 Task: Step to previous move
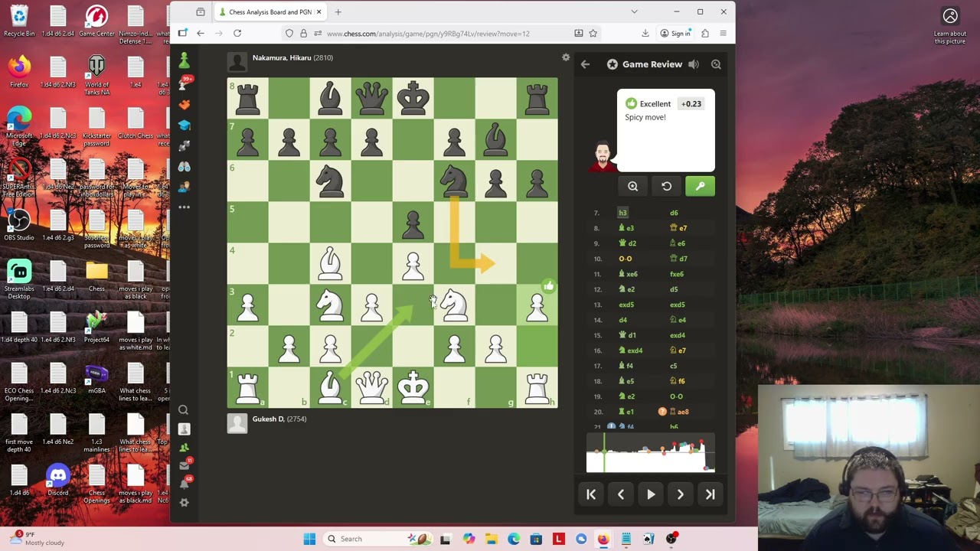pyautogui.click(x=621, y=494)
